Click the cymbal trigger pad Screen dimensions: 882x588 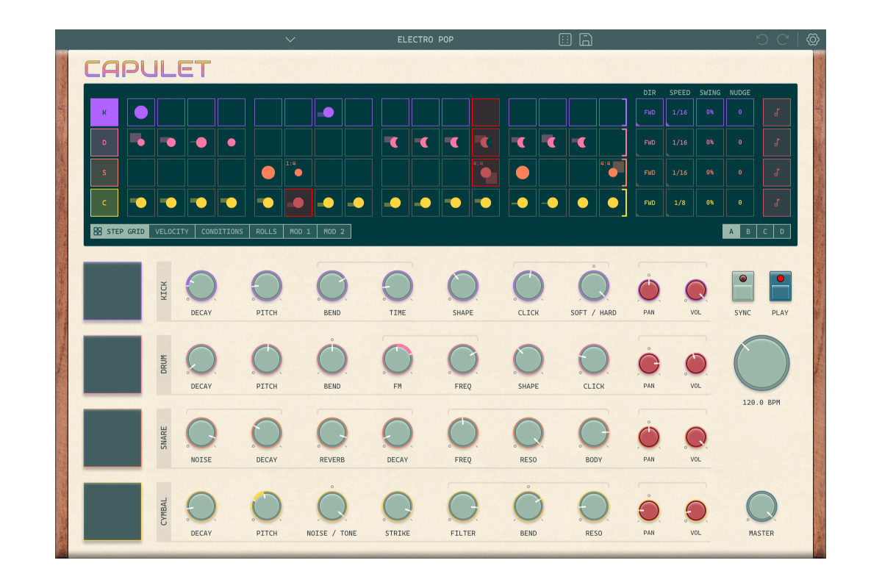tap(112, 512)
